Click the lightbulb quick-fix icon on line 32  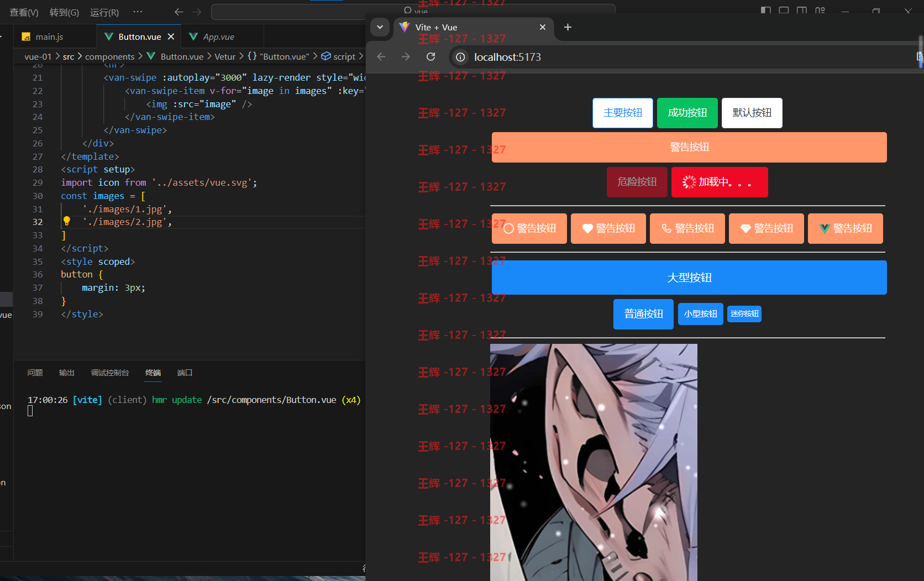(x=66, y=221)
